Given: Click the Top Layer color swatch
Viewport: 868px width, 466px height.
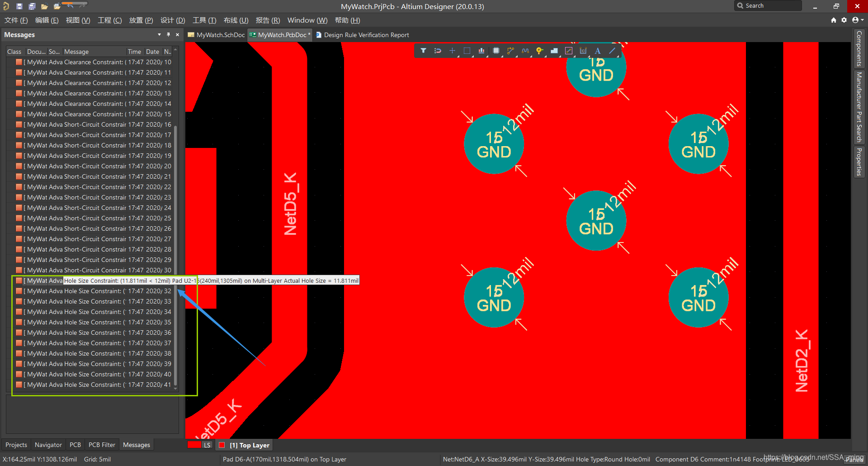Looking at the screenshot, I should (222, 445).
